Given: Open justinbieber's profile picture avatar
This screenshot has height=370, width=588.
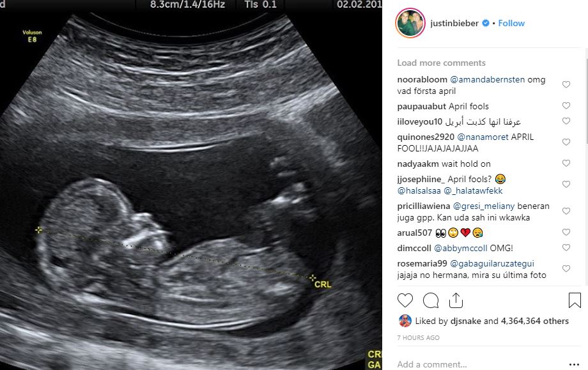Looking at the screenshot, I should coord(410,23).
